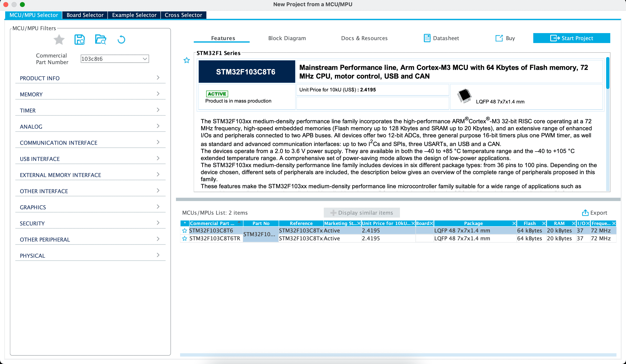
Task: Toggle favorite star beside STM32F103C8T6 title
Action: pyautogui.click(x=187, y=60)
